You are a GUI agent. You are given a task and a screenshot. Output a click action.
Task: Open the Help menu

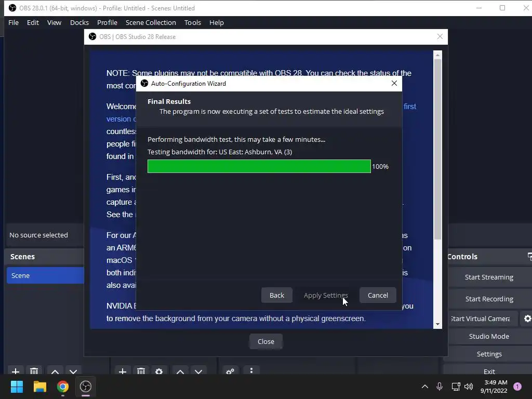coord(217,22)
